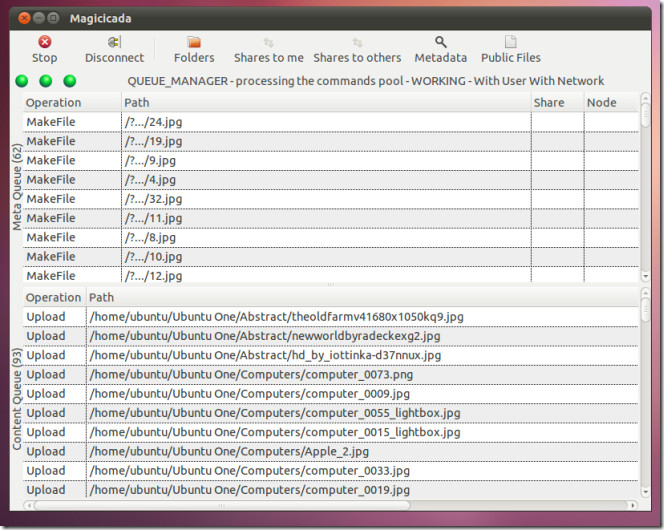Image resolution: width=664 pixels, height=530 pixels.
Task: Sort meta queue by Operation column
Action: 72,102
